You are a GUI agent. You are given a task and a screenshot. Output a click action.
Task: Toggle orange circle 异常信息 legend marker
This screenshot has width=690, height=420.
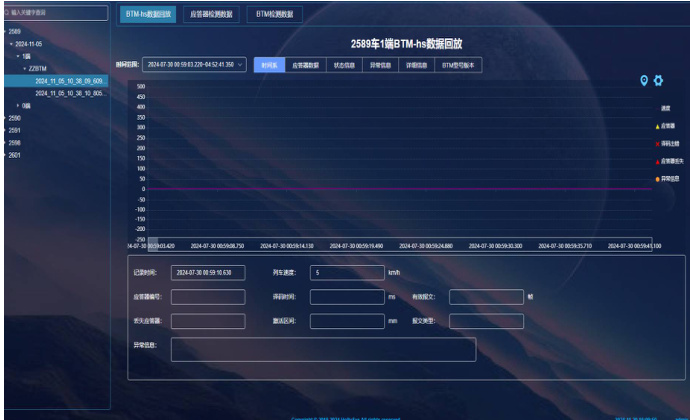[x=657, y=177]
